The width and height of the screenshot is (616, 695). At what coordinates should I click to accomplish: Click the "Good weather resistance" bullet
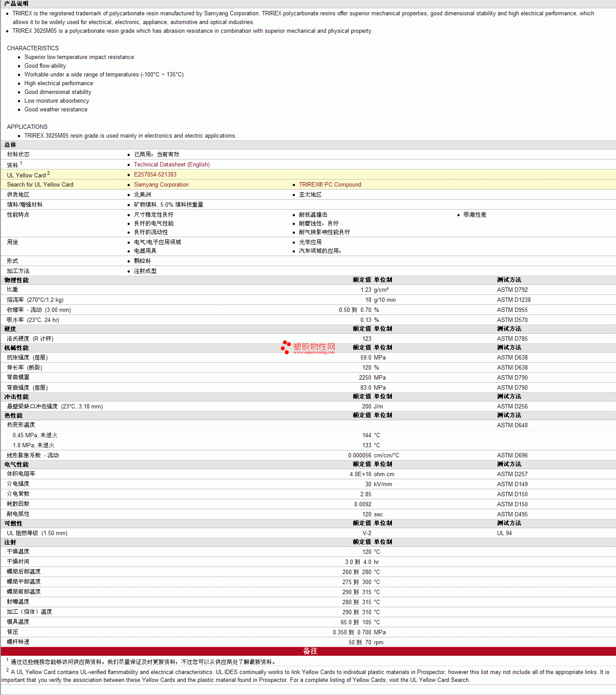pos(56,110)
